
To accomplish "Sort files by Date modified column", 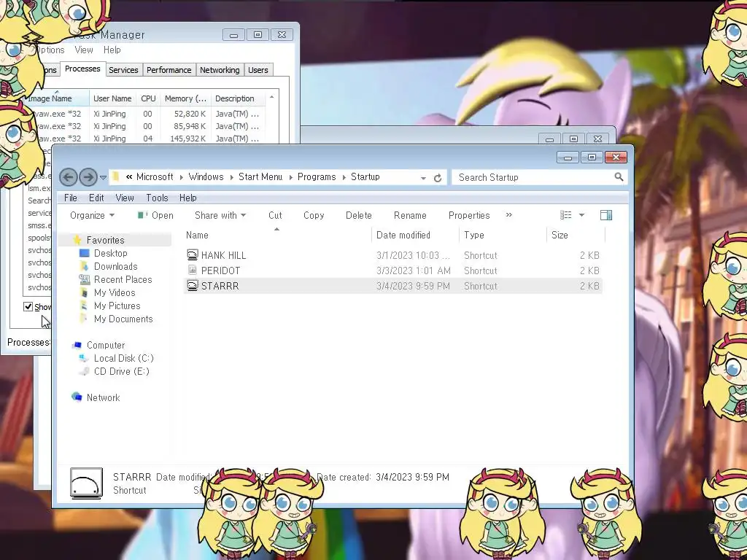I will pyautogui.click(x=415, y=235).
